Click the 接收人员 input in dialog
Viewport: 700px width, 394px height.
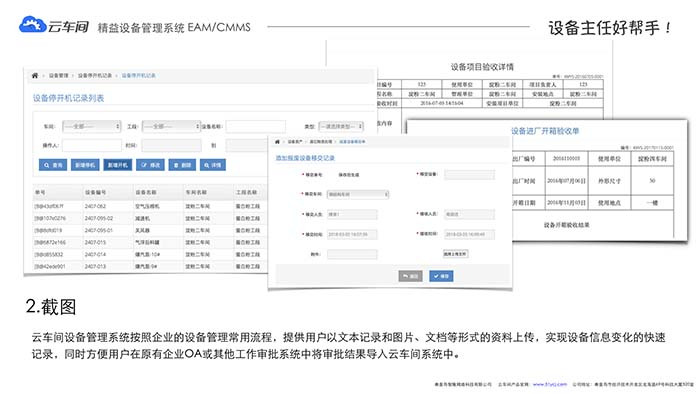tap(470, 215)
